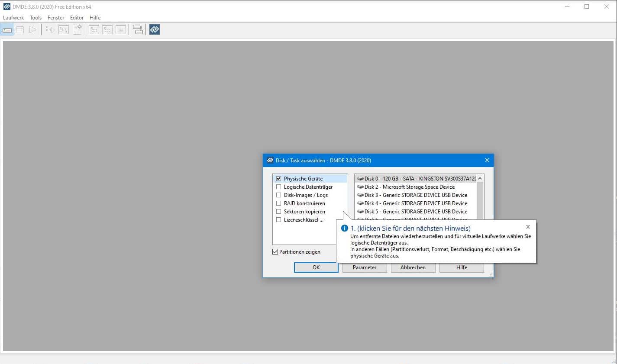Click the toolbar icon of grid with sparkle
The width and height of the screenshot is (617, 364).
pyautogui.click(x=77, y=29)
